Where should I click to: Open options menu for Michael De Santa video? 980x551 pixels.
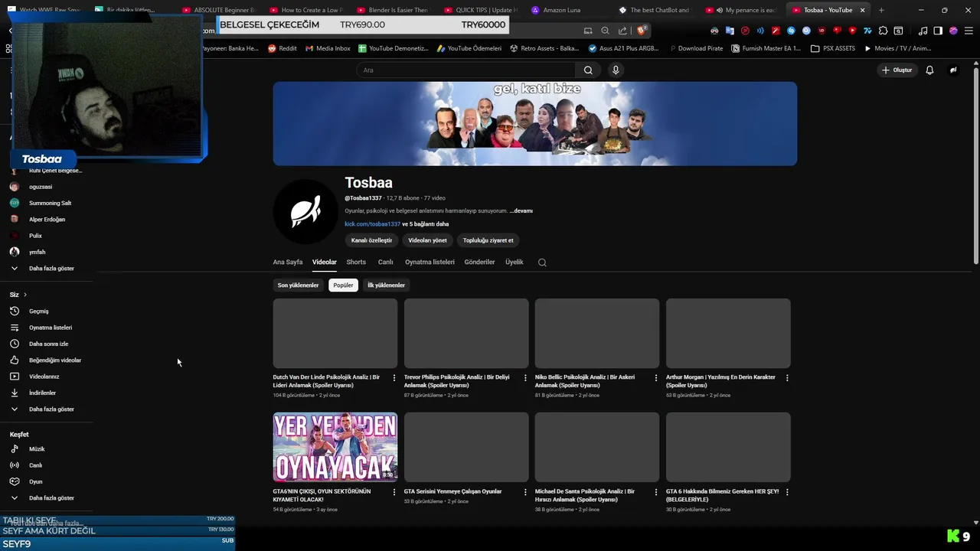656,492
